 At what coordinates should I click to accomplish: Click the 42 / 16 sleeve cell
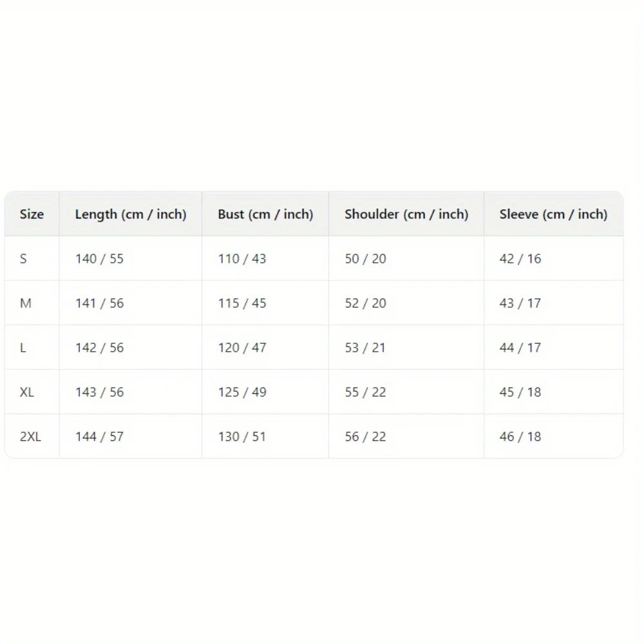(x=520, y=259)
